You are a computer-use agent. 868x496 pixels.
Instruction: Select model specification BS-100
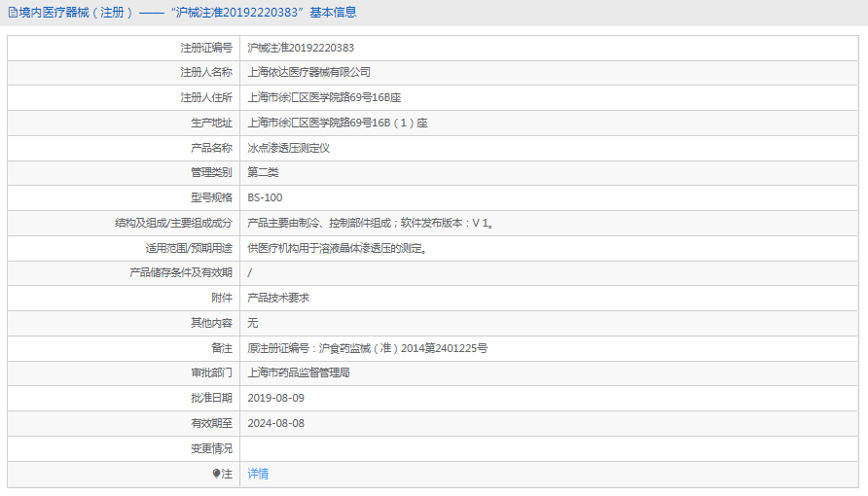tap(265, 197)
